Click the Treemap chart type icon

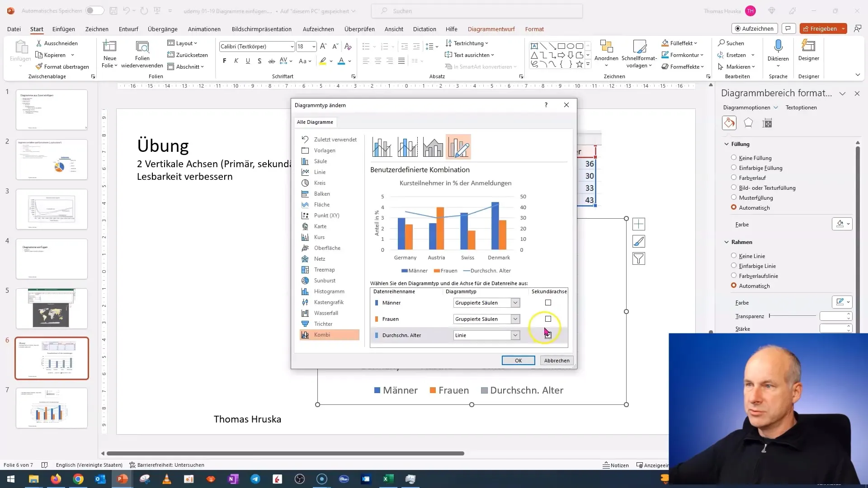(306, 269)
